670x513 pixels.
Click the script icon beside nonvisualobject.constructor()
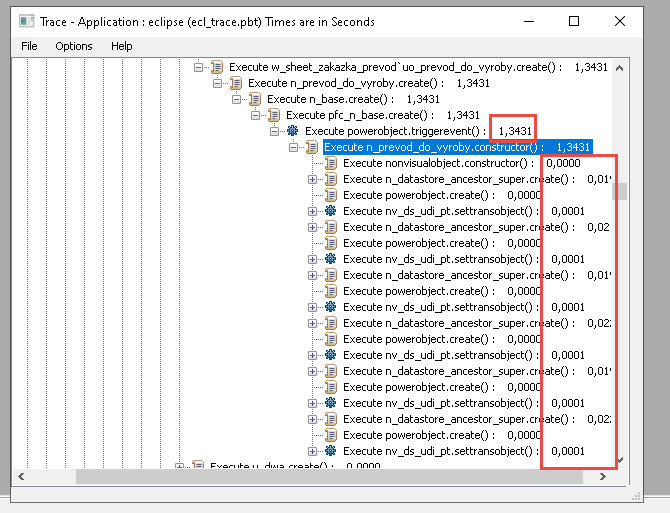[x=330, y=163]
